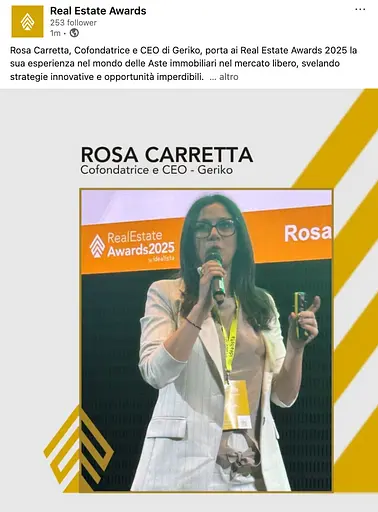Screen dimensions: 378x512
Task: Open the three-dot post options menu
Action: pyautogui.click(x=360, y=10)
